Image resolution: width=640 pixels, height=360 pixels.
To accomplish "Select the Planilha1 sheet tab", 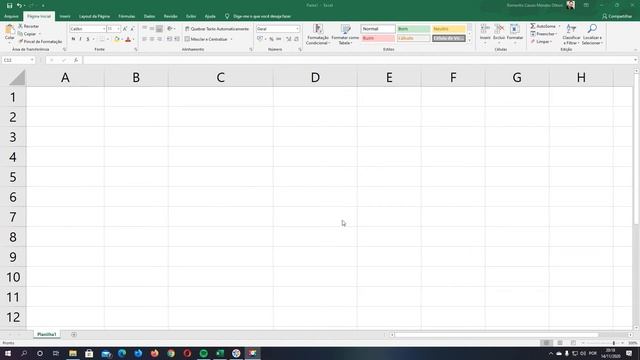I will (47, 334).
